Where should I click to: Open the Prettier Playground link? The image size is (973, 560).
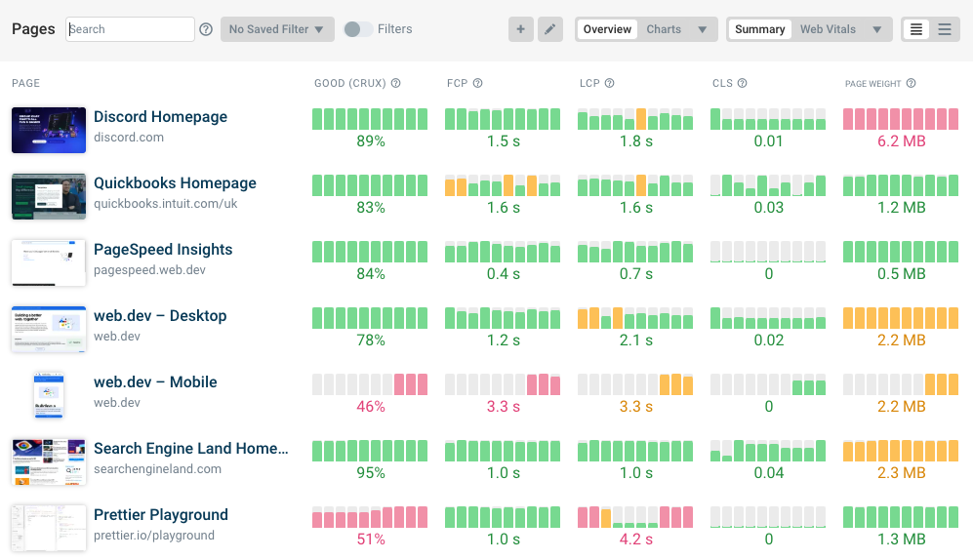[x=161, y=515]
